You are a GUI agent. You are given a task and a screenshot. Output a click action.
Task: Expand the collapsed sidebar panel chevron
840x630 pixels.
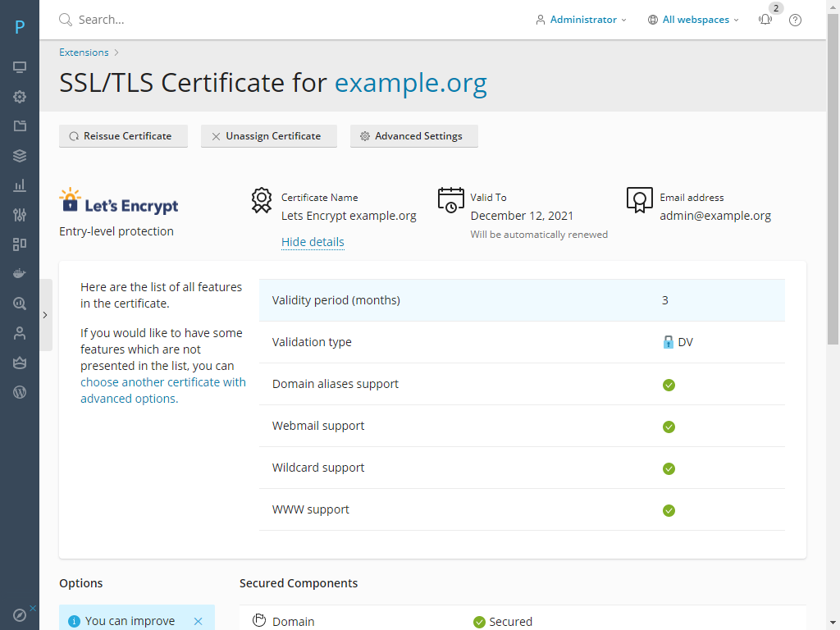pos(45,314)
